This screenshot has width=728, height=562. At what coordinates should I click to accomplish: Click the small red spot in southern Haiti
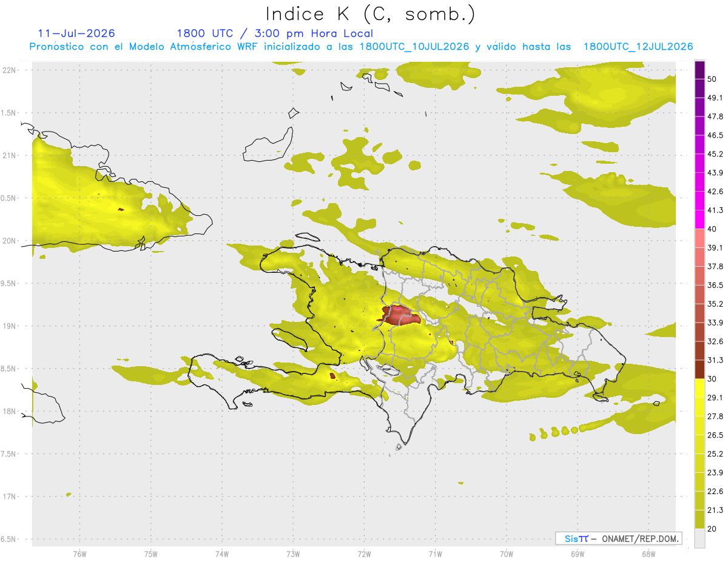(x=332, y=376)
